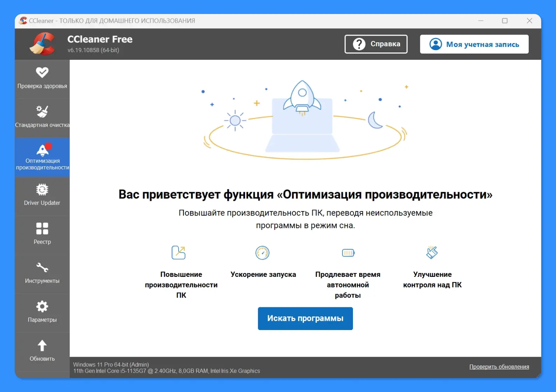Click the account avatar icon

(x=436, y=44)
